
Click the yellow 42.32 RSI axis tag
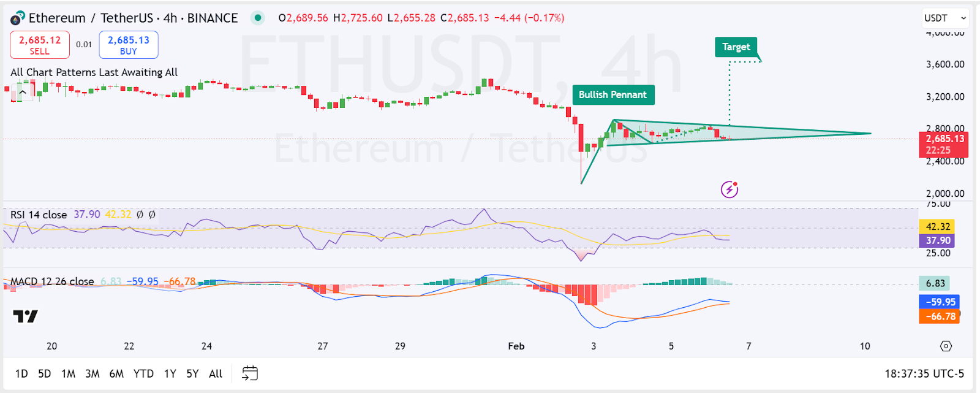(x=937, y=226)
